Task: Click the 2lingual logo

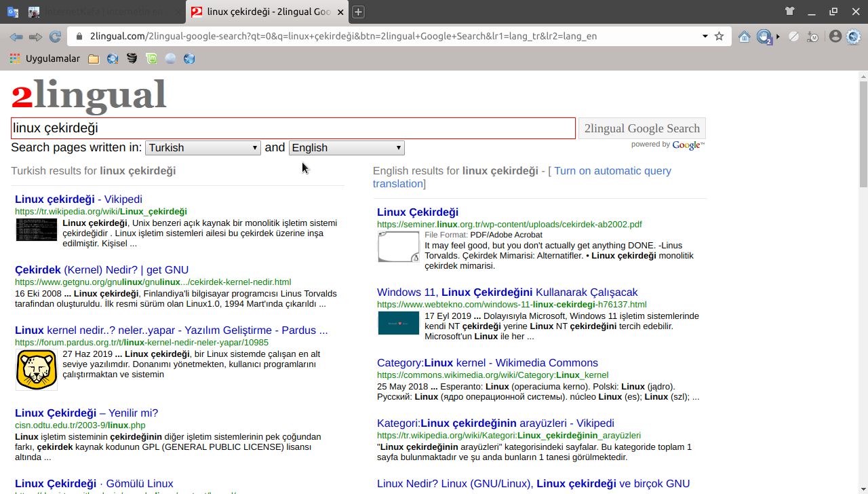Action: pos(89,95)
